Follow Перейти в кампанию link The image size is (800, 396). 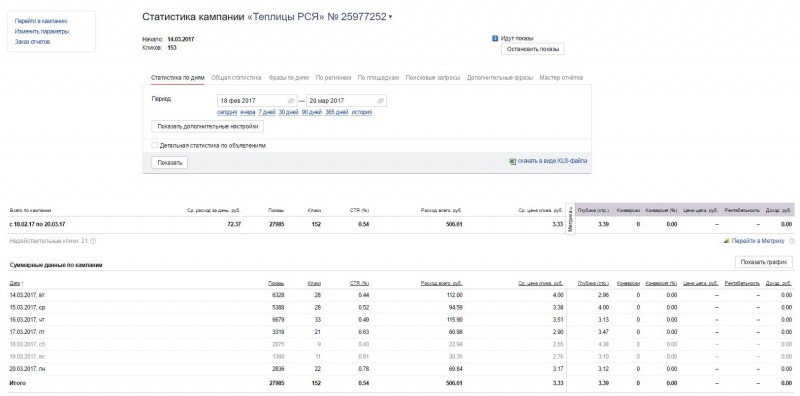41,21
